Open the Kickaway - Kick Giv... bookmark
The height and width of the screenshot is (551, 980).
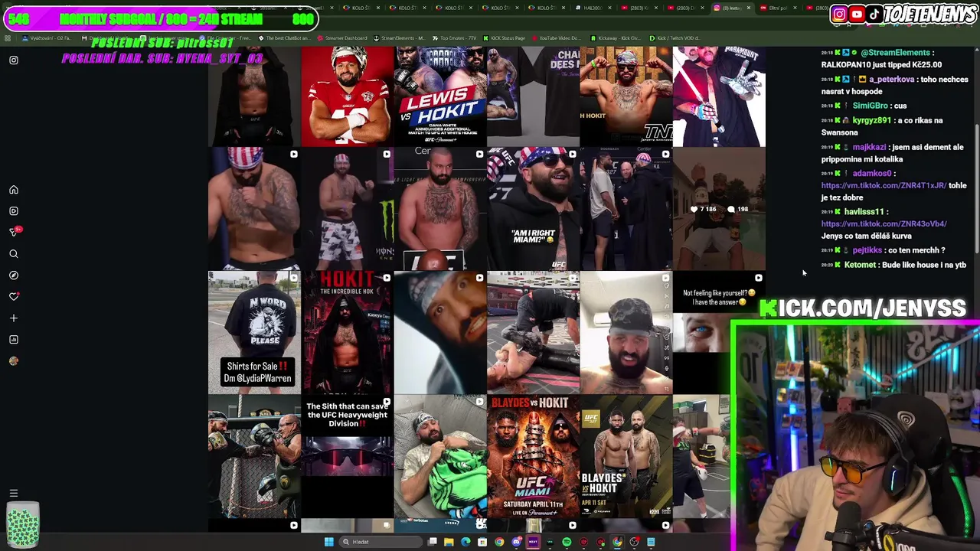(x=614, y=38)
